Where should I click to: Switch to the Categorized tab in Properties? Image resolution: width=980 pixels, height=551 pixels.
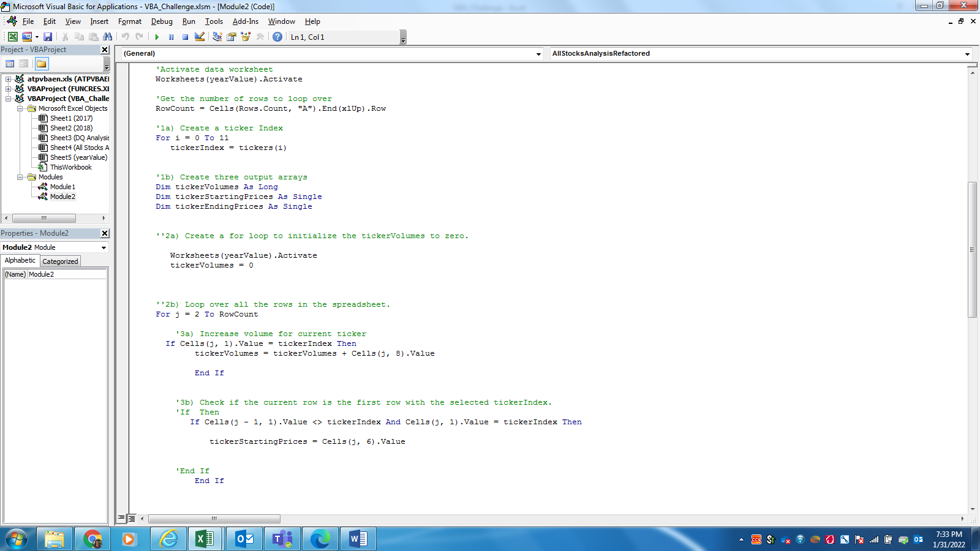[60, 260]
